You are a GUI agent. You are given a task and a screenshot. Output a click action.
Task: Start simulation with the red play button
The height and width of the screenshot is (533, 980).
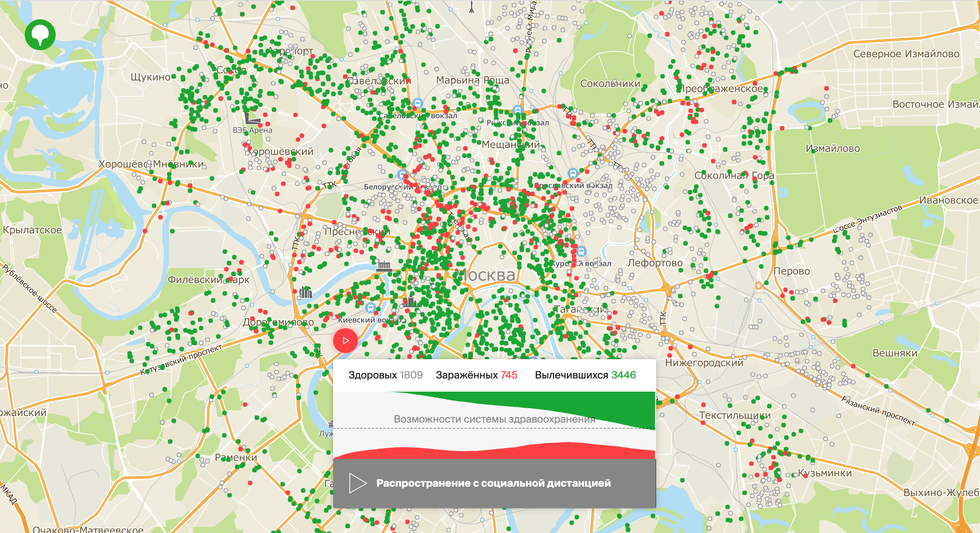(x=345, y=341)
